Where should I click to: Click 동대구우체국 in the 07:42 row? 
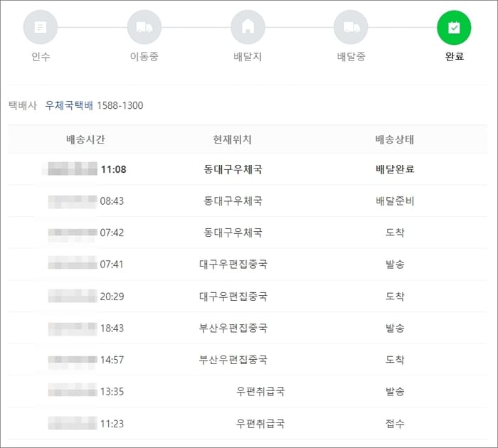(233, 233)
